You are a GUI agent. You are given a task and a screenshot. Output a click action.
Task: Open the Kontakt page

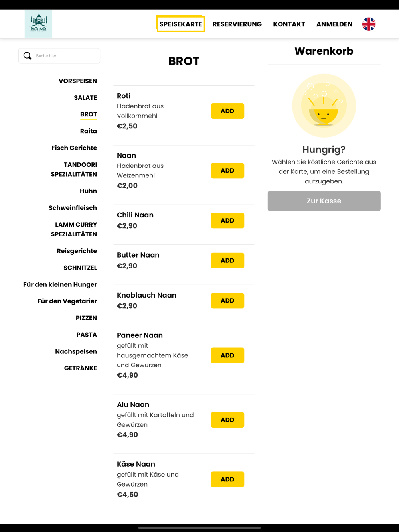289,24
